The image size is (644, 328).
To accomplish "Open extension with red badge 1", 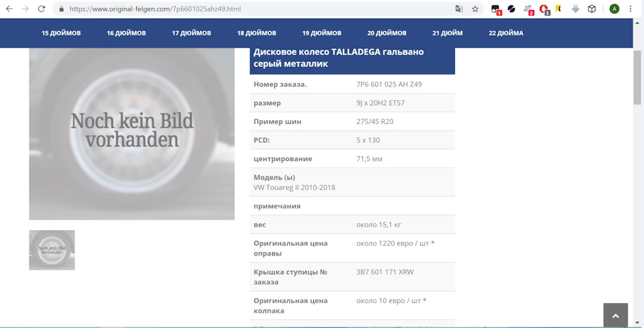I will point(496,9).
